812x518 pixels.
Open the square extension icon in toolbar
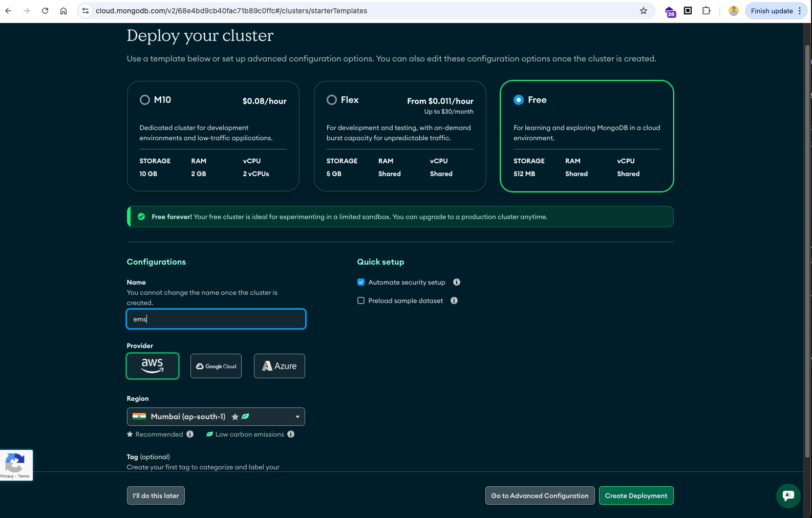[x=688, y=11]
